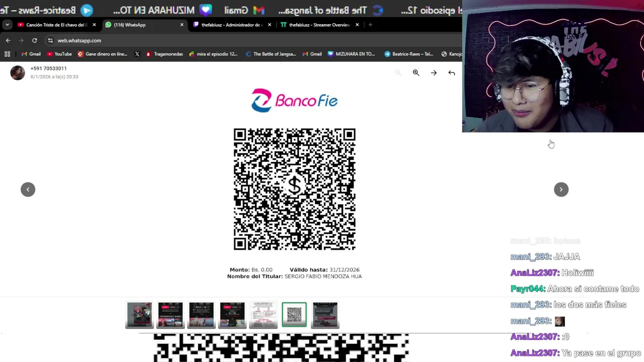Switch to the Canción Triste de El chavo tab
The width and height of the screenshot is (644, 362).
click(x=53, y=25)
